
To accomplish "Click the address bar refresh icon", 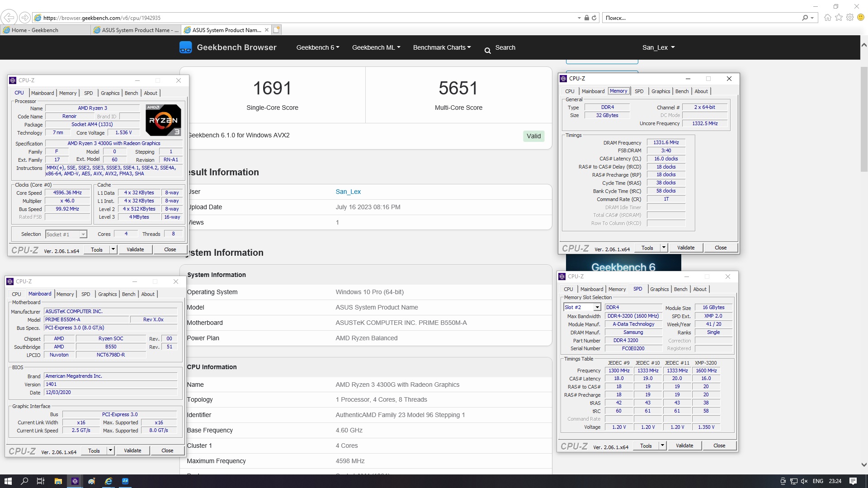I will pyautogui.click(x=594, y=18).
